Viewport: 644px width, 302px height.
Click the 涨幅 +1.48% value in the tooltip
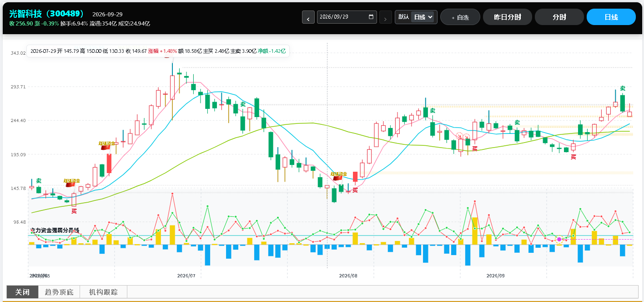[162, 51]
